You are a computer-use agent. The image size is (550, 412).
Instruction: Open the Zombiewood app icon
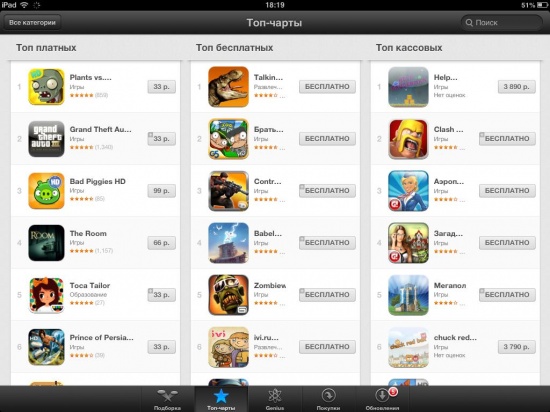click(228, 295)
